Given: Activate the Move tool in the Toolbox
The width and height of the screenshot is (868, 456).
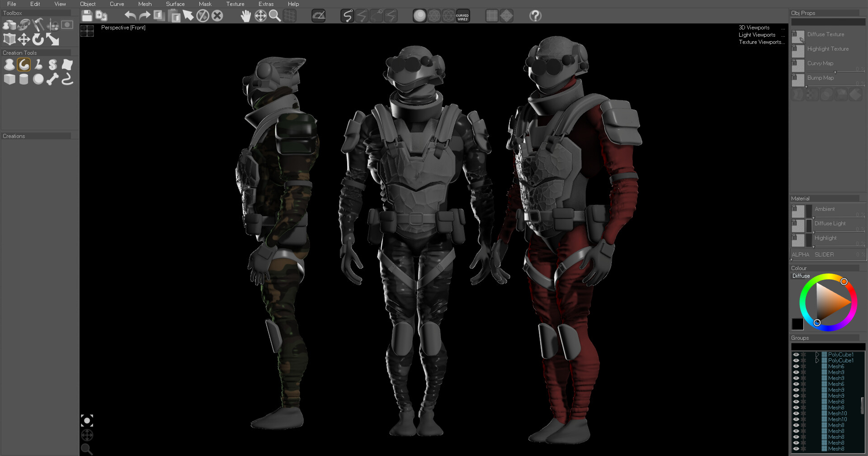Looking at the screenshot, I should click(24, 40).
